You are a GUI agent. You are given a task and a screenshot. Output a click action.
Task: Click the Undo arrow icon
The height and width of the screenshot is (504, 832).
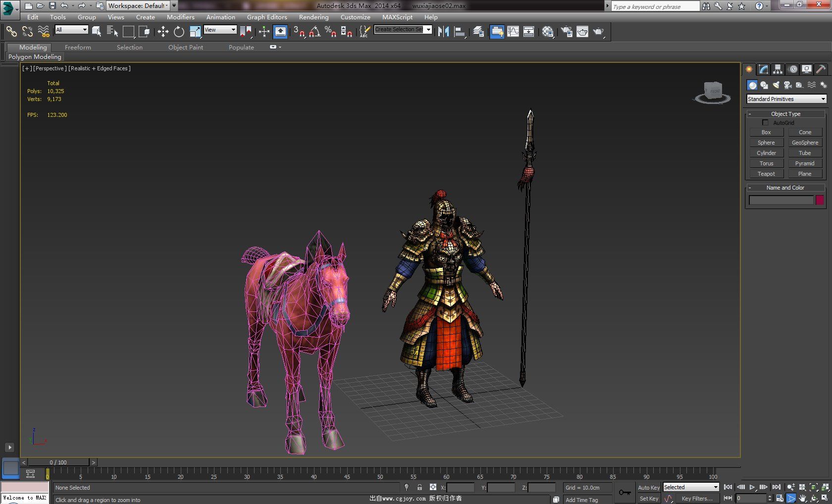[x=64, y=6]
